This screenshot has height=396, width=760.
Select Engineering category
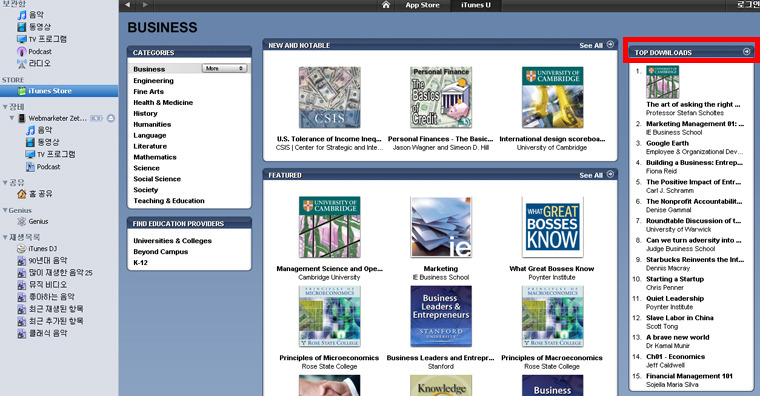(x=153, y=80)
